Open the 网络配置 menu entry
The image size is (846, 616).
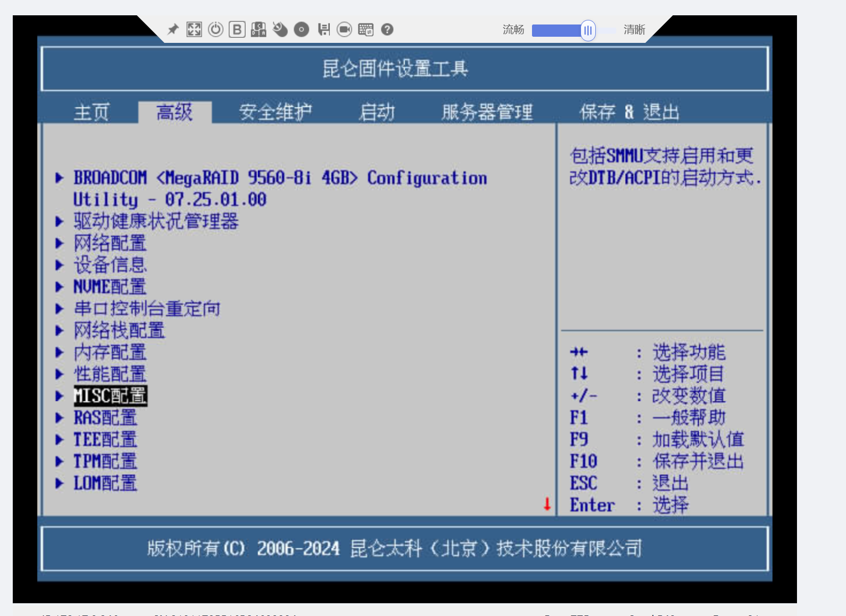[110, 243]
